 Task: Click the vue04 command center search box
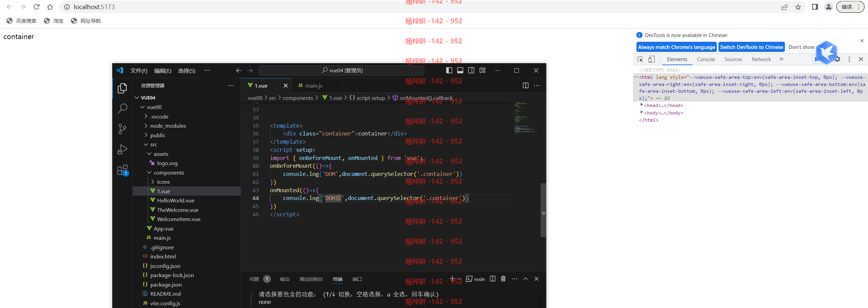tap(341, 70)
